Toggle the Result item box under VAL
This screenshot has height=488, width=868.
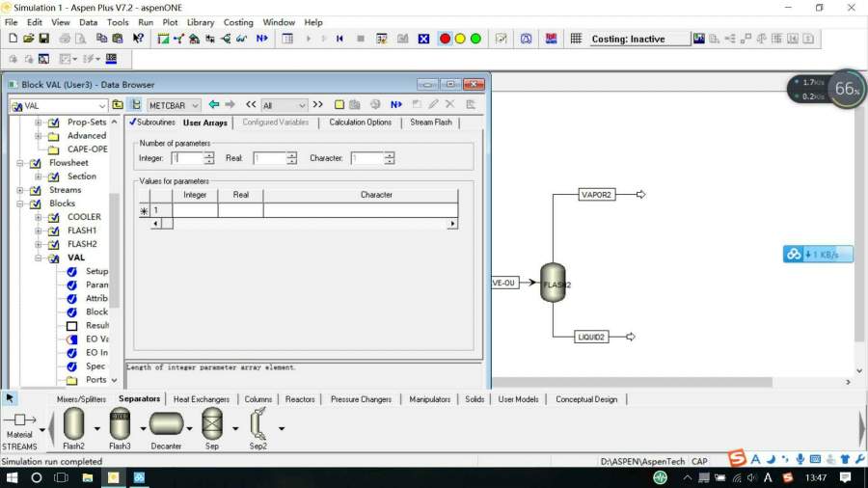(72, 326)
